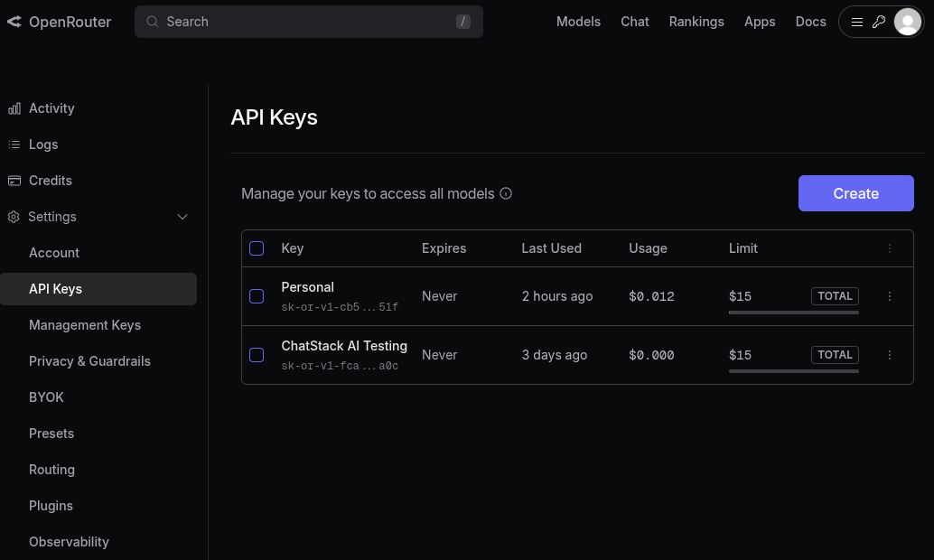Click the Settings gear icon
The height and width of the screenshot is (560, 934).
(x=14, y=217)
